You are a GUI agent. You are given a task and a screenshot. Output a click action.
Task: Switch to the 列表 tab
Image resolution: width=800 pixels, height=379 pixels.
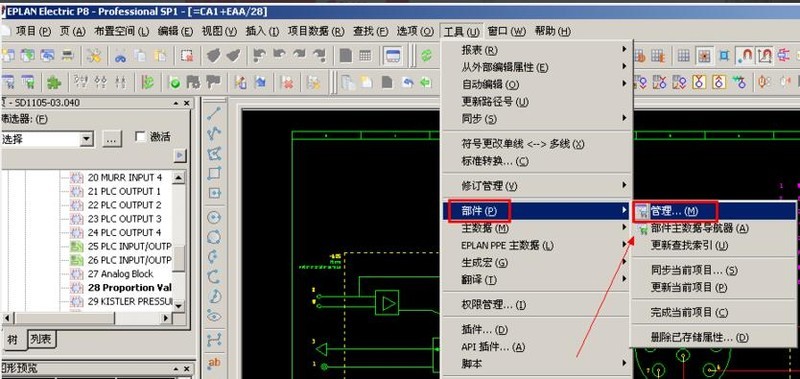coord(41,339)
